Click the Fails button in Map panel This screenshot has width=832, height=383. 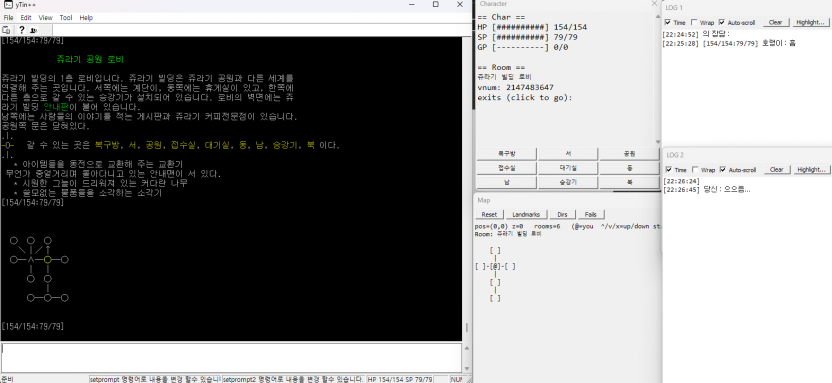tap(591, 214)
